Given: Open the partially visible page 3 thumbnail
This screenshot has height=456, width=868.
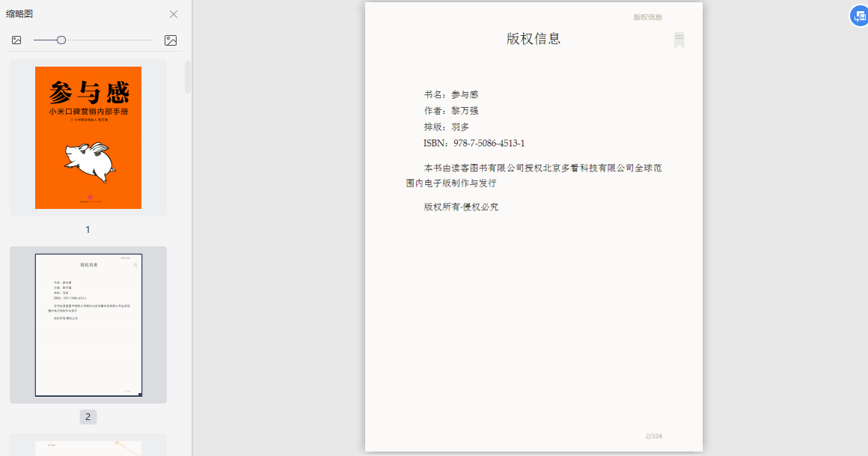Looking at the screenshot, I should [x=88, y=449].
